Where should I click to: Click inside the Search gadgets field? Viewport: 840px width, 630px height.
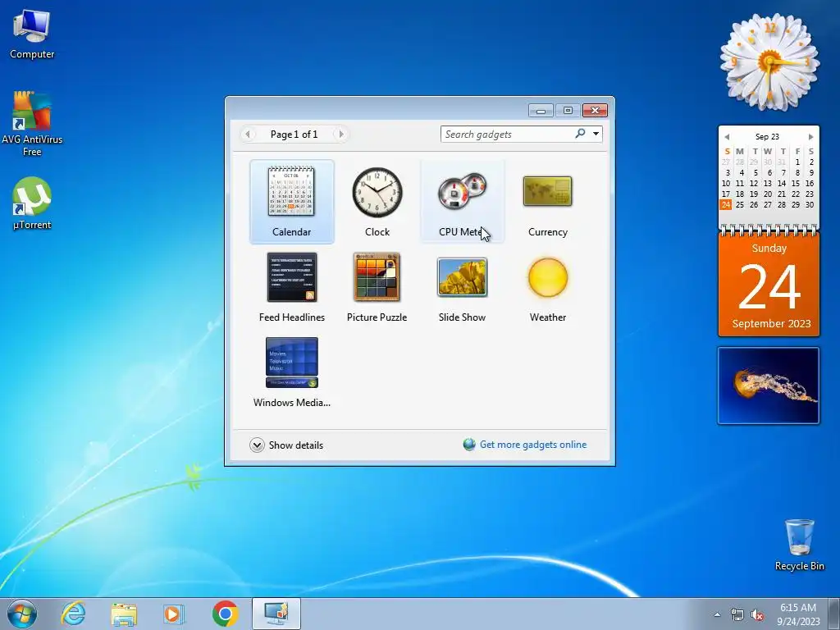point(507,134)
